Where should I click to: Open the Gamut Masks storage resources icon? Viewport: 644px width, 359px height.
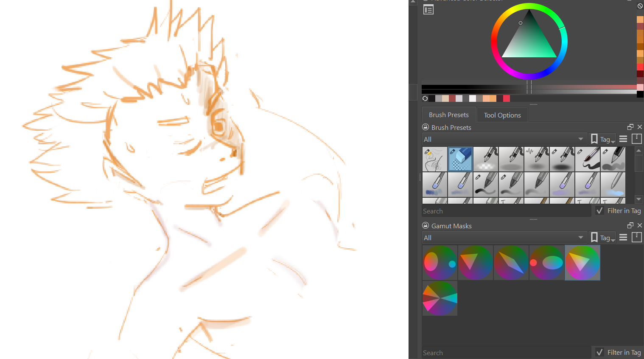tap(637, 237)
